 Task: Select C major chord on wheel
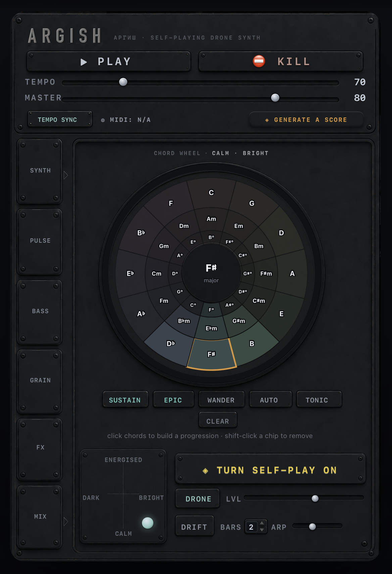(x=211, y=193)
